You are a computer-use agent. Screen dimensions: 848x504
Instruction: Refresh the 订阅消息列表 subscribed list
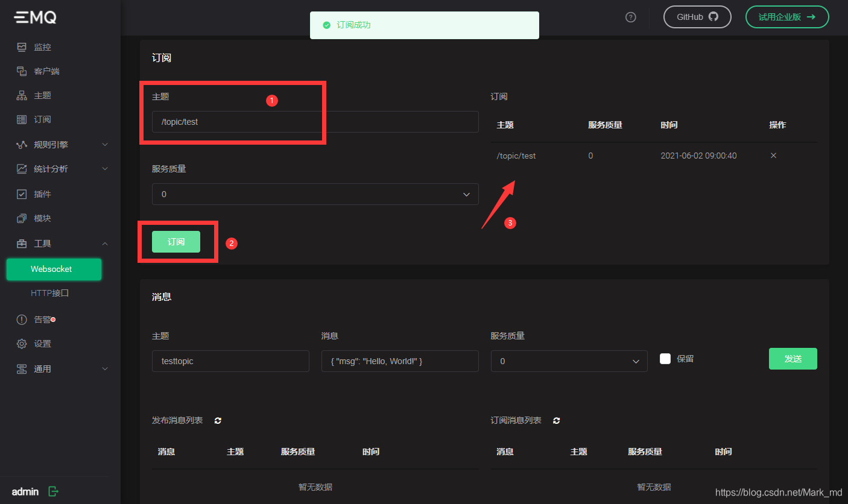pyautogui.click(x=557, y=421)
